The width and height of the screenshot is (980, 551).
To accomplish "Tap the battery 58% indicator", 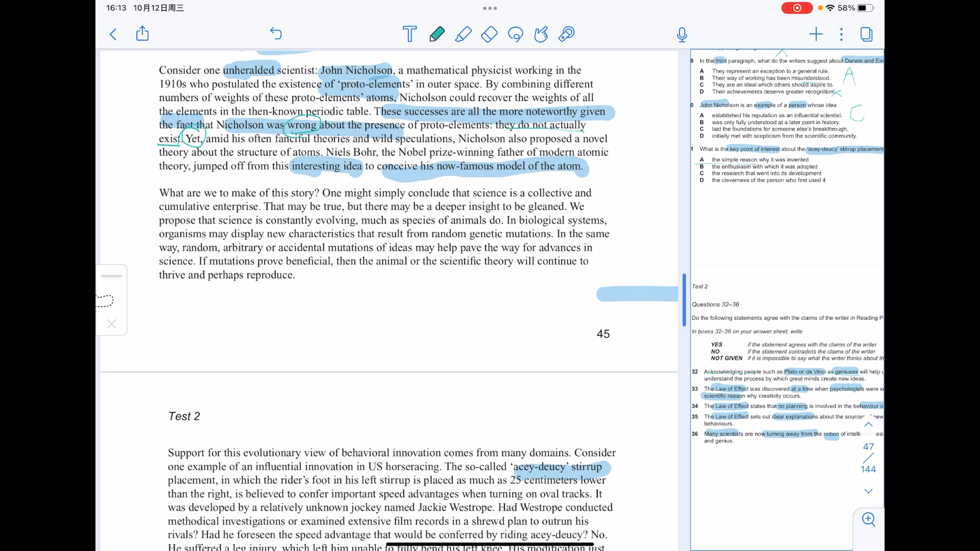I will pyautogui.click(x=855, y=8).
